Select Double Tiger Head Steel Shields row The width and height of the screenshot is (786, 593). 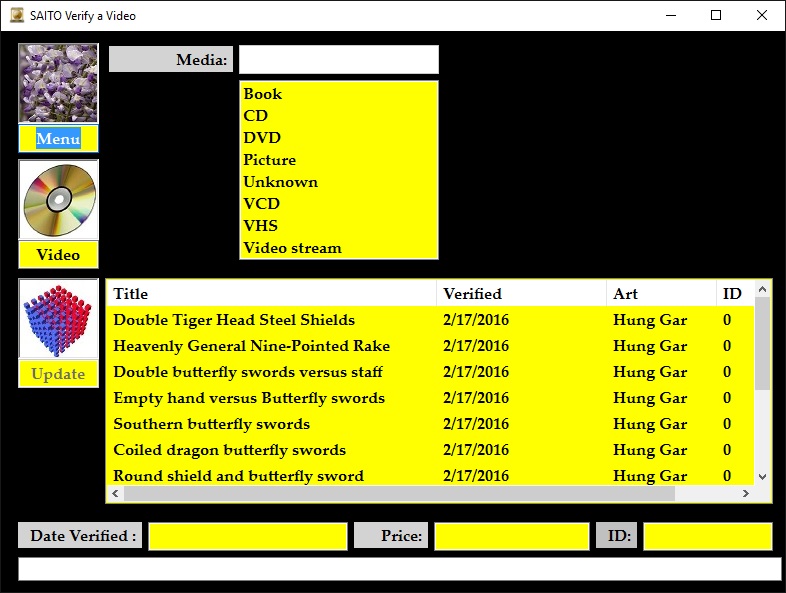coord(234,320)
